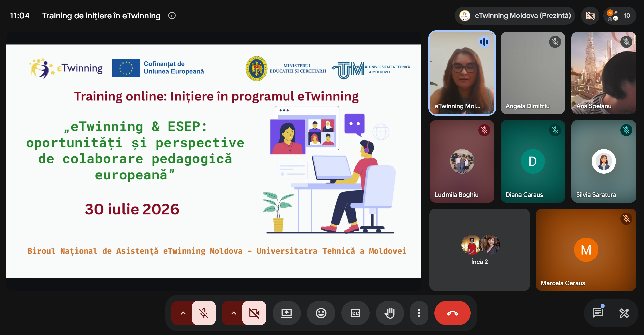644x335 pixels.
Task: Click muted mic icon on Marcela Caraus
Action: [626, 218]
